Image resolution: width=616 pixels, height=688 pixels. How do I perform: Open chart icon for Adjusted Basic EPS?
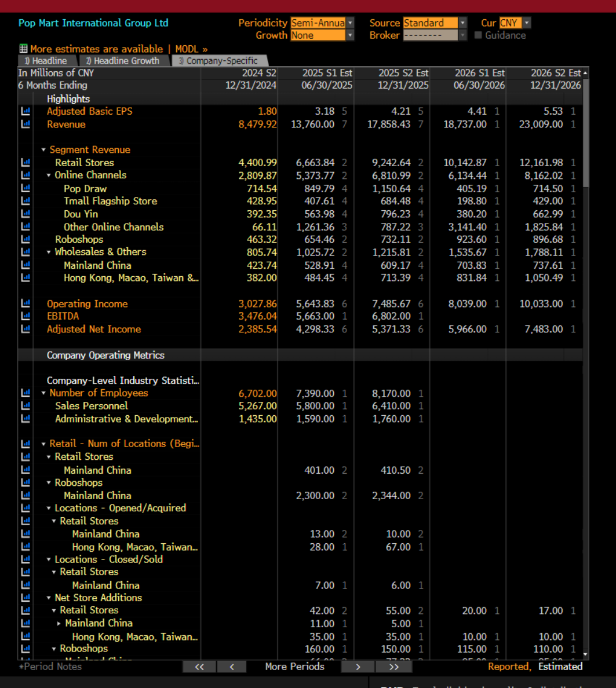point(25,111)
